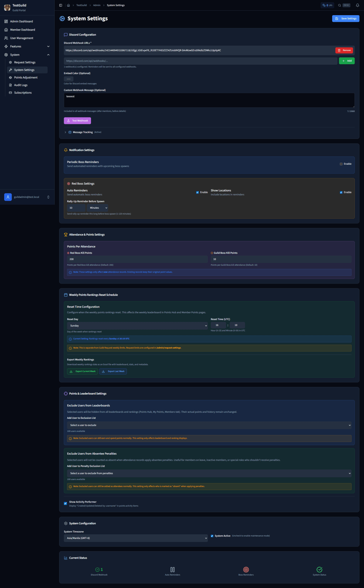Click the search magnifier icon
Screen dimensions: 364x588
(340, 5)
